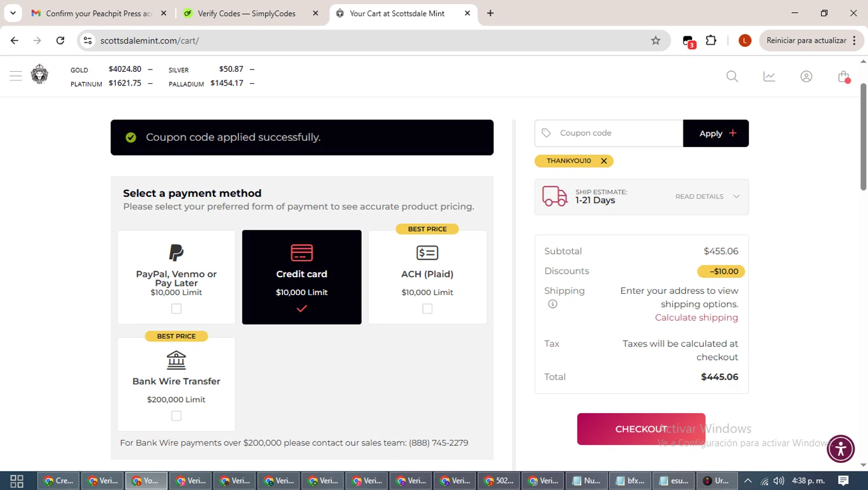
Task: Select the PayPal, Venmo or Pay Later checkbox
Action: click(176, 309)
